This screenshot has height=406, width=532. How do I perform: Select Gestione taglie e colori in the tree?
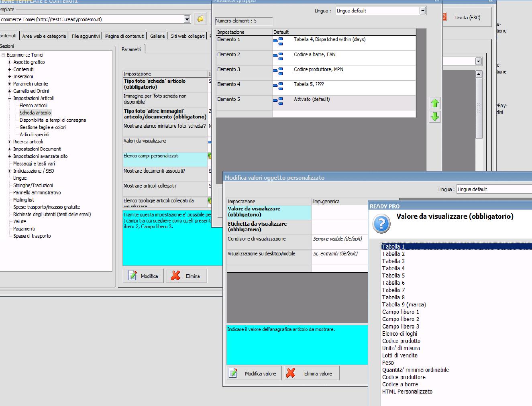43,127
